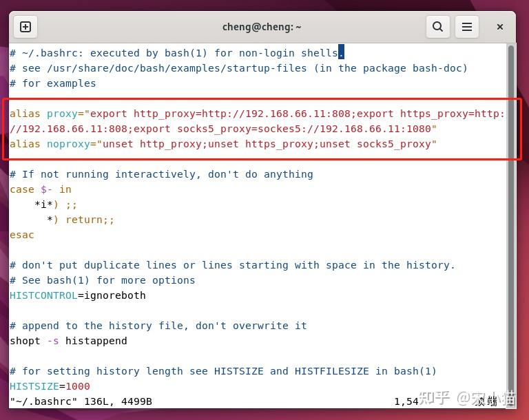
Task: Click the '"~/.bashrc" 136L, 4499B' status text
Action: 81,402
